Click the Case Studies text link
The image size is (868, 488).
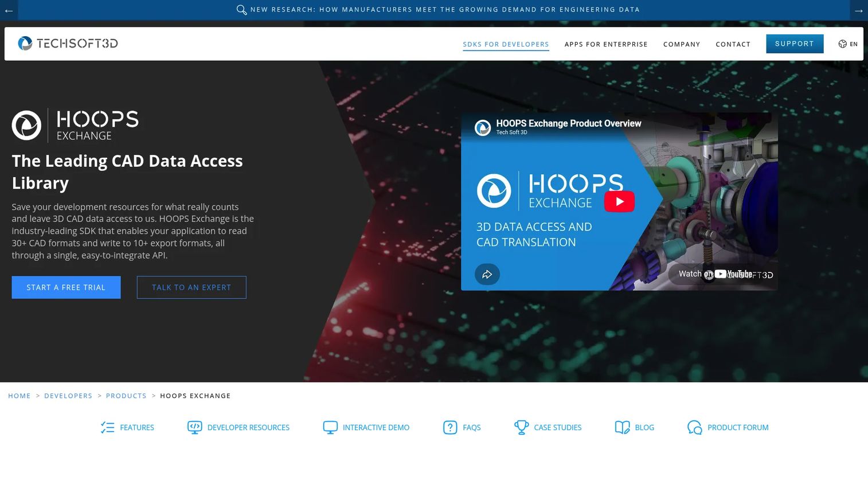tap(558, 427)
